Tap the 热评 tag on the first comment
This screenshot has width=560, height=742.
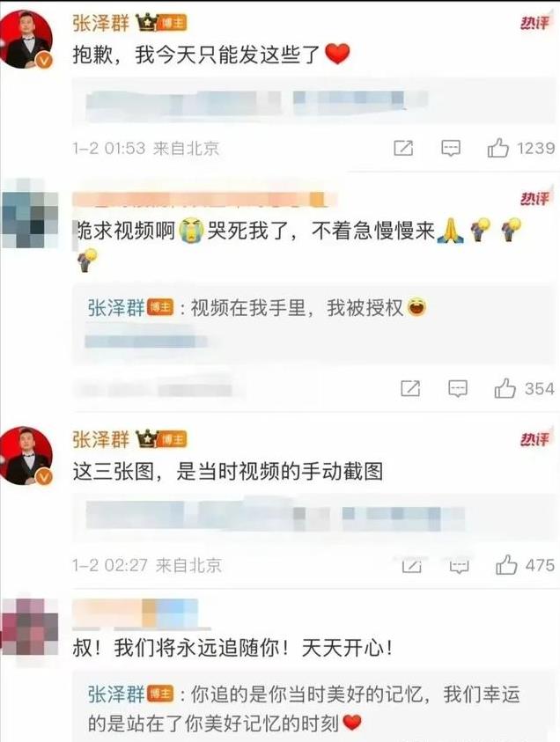point(535,22)
